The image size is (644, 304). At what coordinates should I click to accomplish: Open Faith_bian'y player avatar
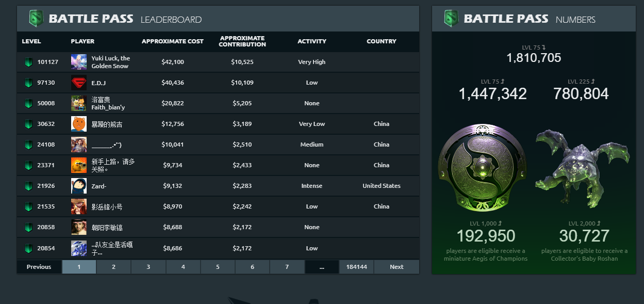coord(79,103)
